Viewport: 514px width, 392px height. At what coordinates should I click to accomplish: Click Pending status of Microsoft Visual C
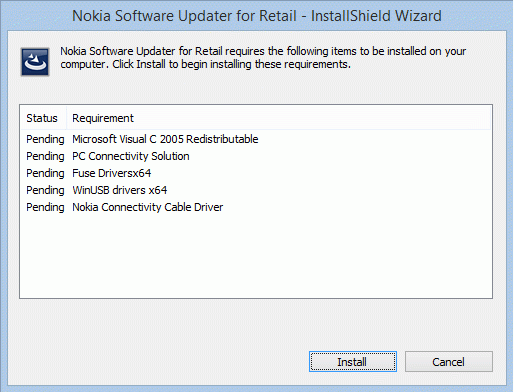pyautogui.click(x=45, y=139)
